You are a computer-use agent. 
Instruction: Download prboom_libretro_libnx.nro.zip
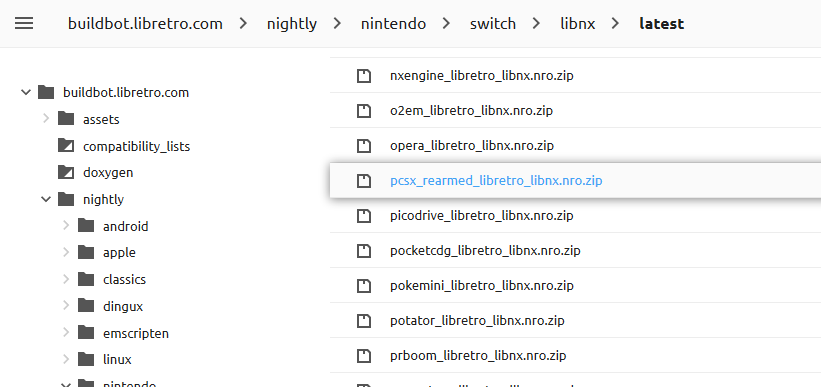(x=478, y=356)
